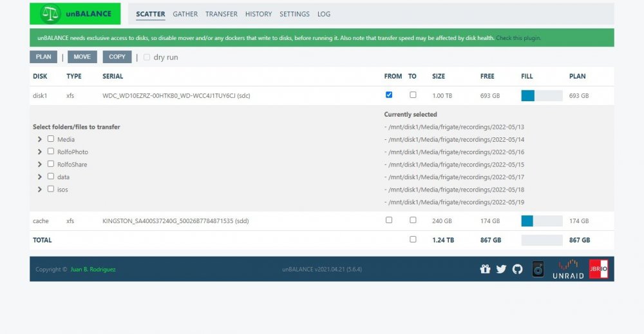
Task: Expand the Media folder chevron
Action: tap(40, 139)
